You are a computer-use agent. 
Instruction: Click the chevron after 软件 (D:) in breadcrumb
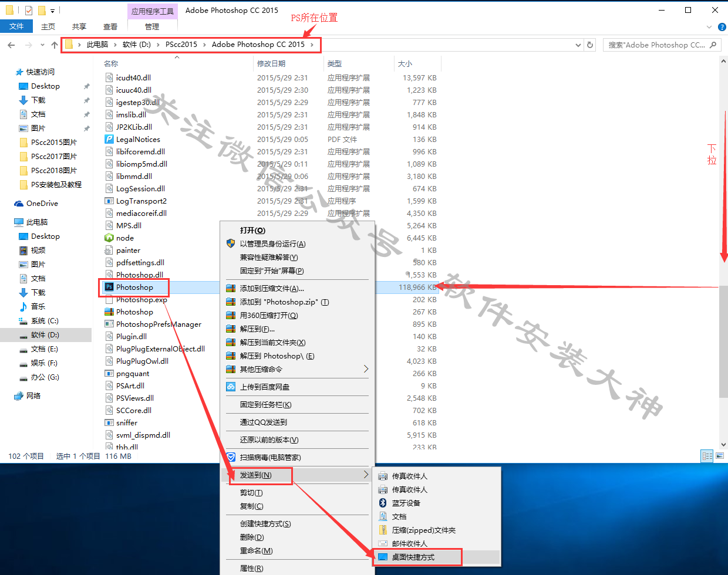click(159, 45)
